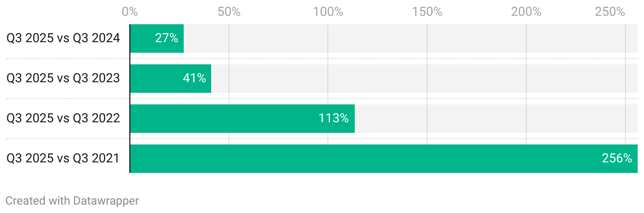Viewport: 644px width, 213px height.
Task: Click the Q3 2025 vs Q3 2023 row label
Action: 63,79
